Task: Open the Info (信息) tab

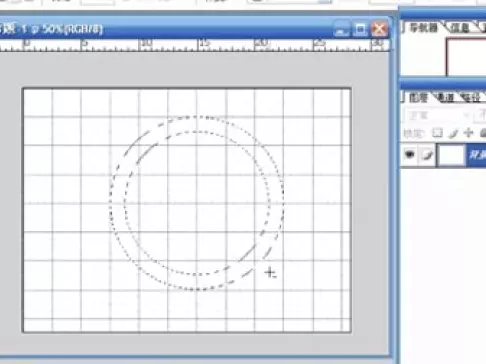Action: (x=460, y=28)
